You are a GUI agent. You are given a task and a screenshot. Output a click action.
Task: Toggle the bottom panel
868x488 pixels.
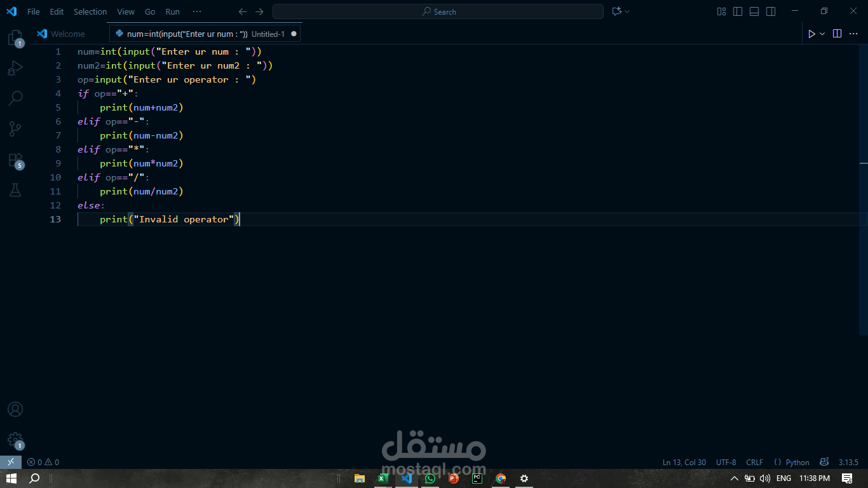(754, 11)
